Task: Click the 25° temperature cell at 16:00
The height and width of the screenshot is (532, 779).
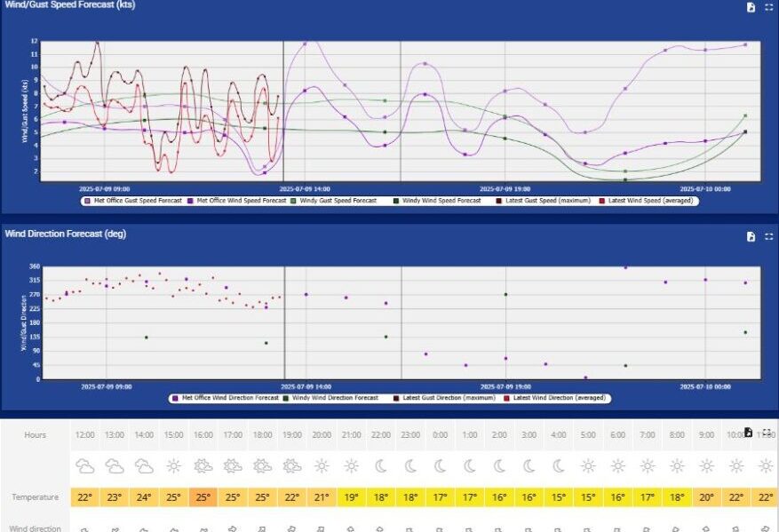Action: point(203,497)
